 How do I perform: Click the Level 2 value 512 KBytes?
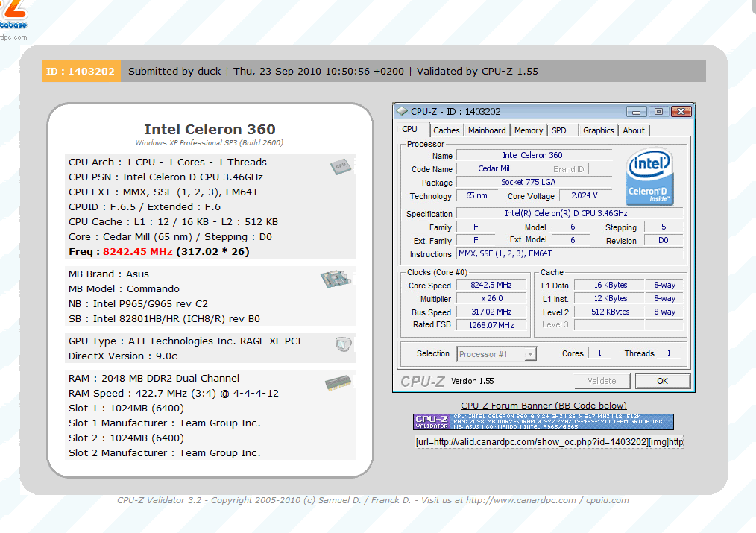(610, 312)
